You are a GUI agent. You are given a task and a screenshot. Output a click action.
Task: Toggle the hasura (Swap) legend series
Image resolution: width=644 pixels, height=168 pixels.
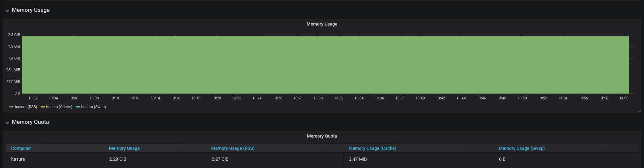tap(93, 107)
